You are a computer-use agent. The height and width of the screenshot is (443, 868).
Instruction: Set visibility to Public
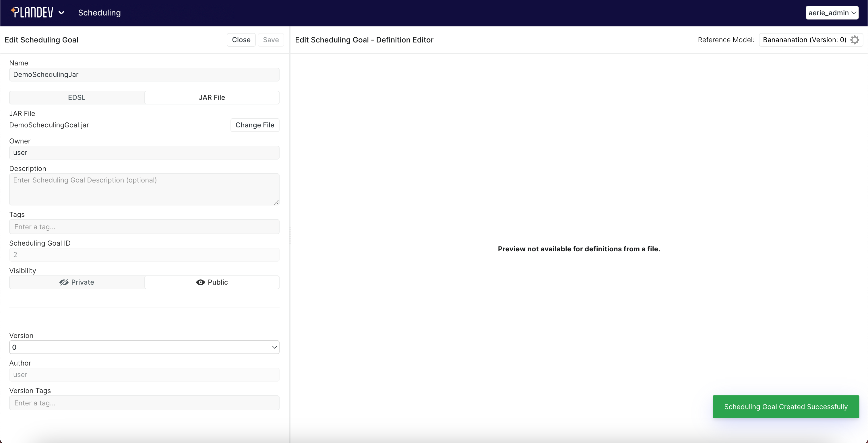click(212, 282)
